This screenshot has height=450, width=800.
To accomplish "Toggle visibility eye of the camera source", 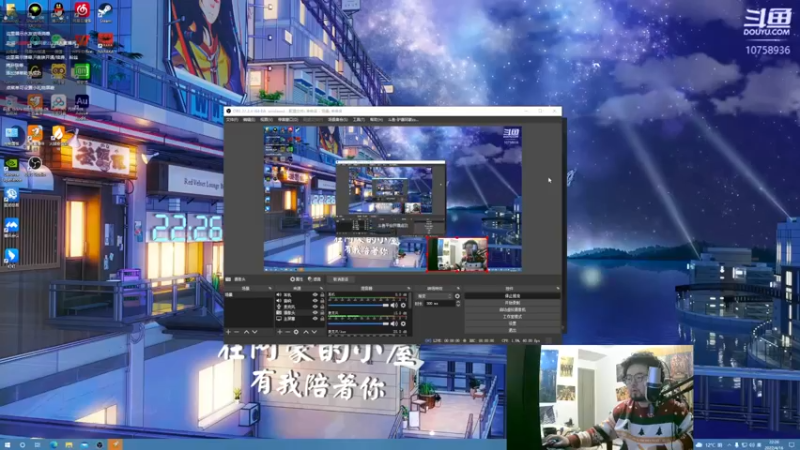I will click(315, 313).
